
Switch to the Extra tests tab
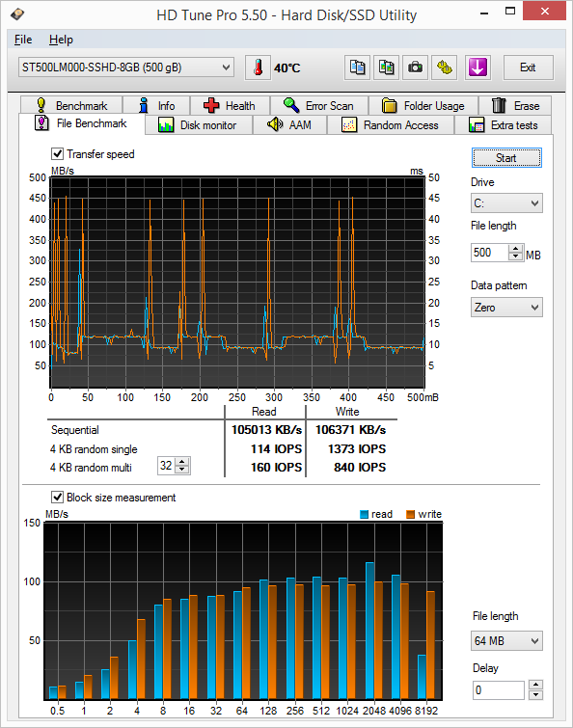tap(504, 125)
